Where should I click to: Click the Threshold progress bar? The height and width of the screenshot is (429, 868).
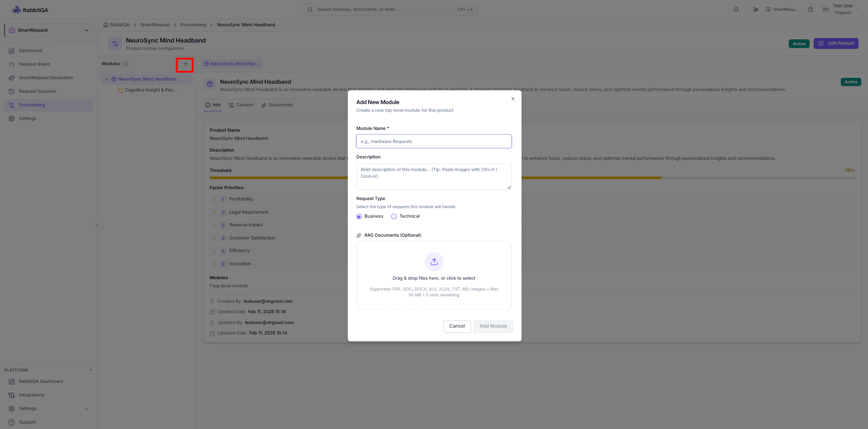(532, 178)
